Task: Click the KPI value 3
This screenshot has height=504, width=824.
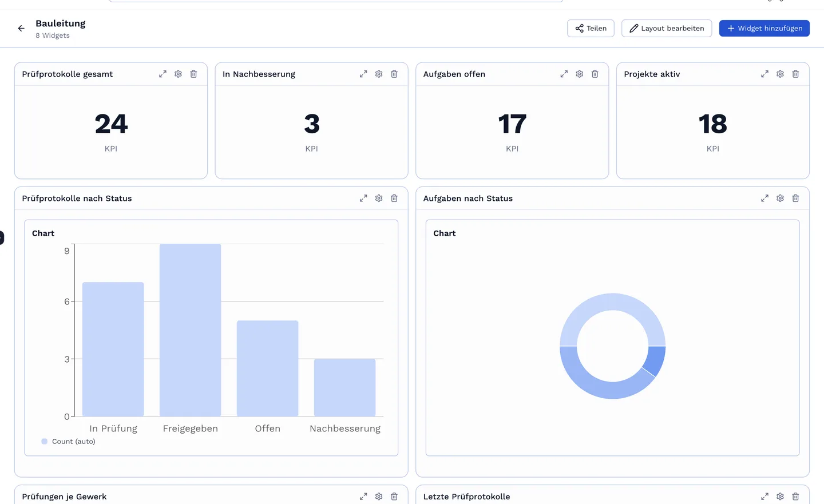Action: pyautogui.click(x=312, y=124)
